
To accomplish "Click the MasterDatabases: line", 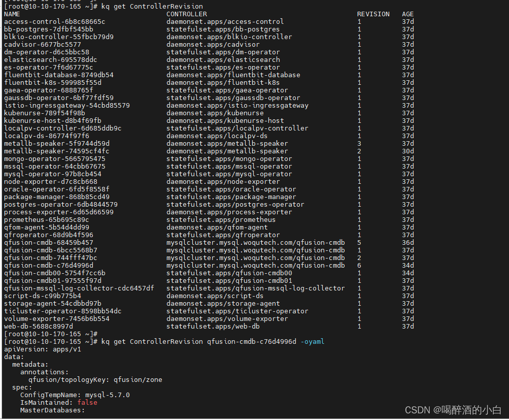I will 53,410.
